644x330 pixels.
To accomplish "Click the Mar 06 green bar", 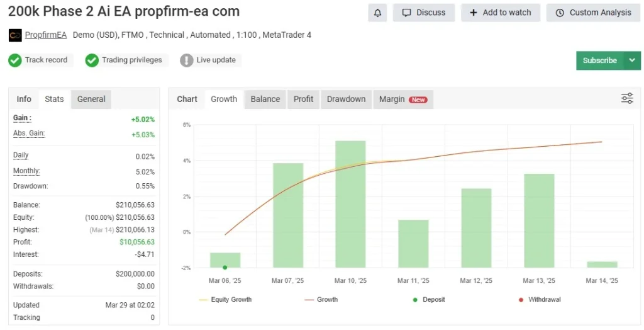I will coord(225,260).
